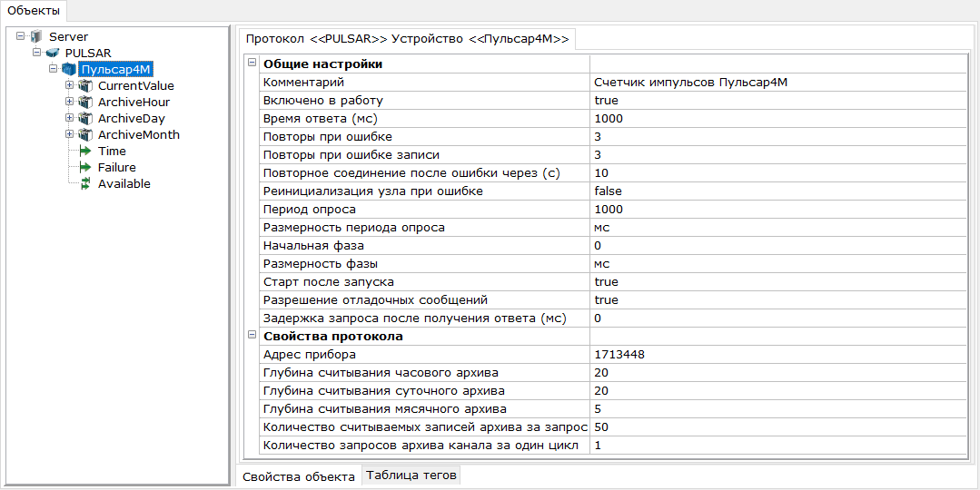980x490 pixels.
Task: Collapse the Свойства протокола section
Action: point(252,335)
